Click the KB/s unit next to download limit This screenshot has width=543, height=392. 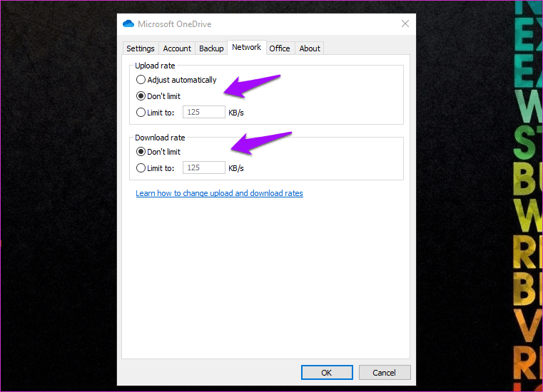[x=236, y=168]
